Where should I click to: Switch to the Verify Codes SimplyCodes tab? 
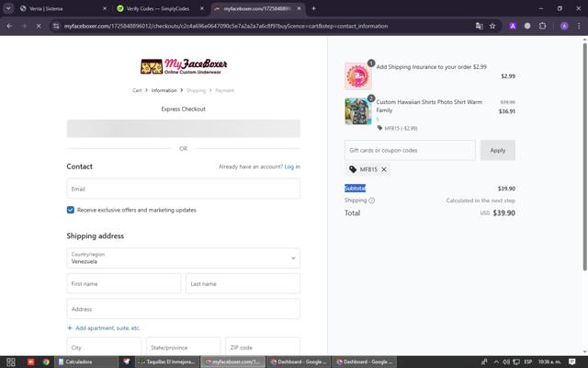160,8
